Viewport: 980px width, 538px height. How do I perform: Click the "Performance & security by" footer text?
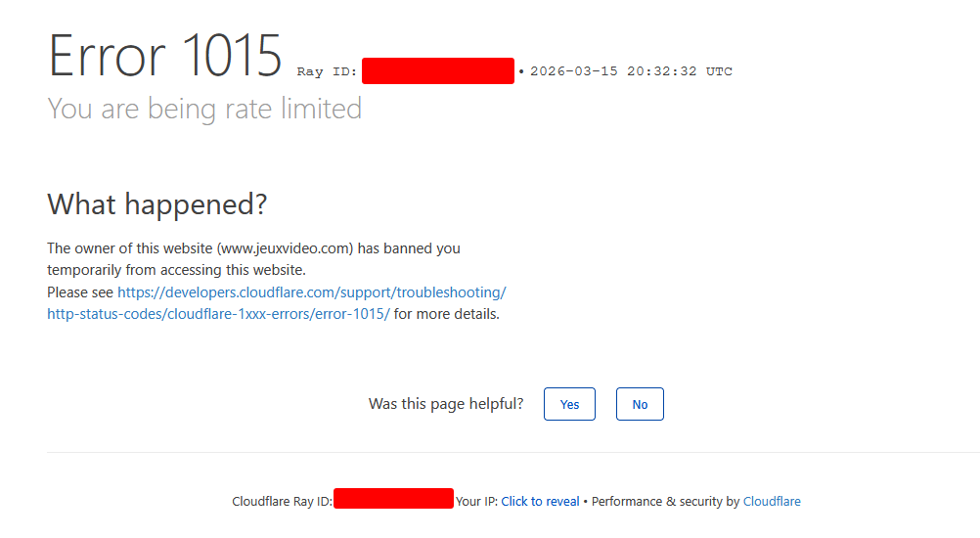665,502
